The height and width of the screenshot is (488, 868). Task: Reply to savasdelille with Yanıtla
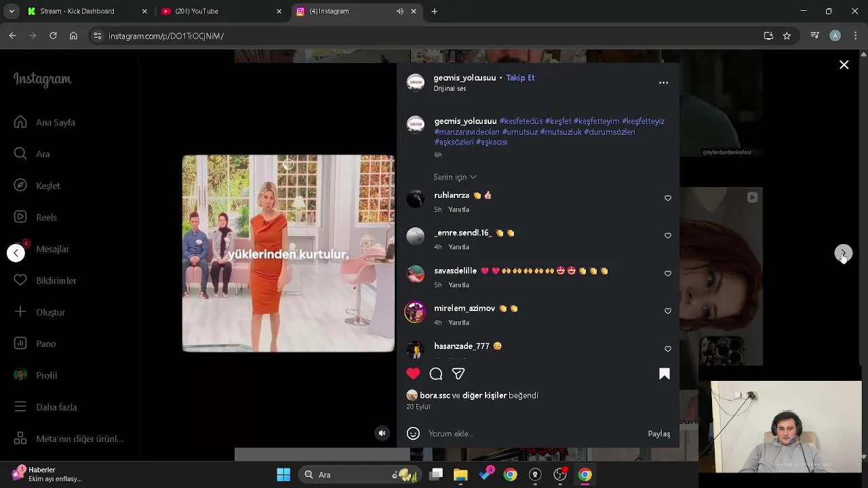[x=459, y=285]
